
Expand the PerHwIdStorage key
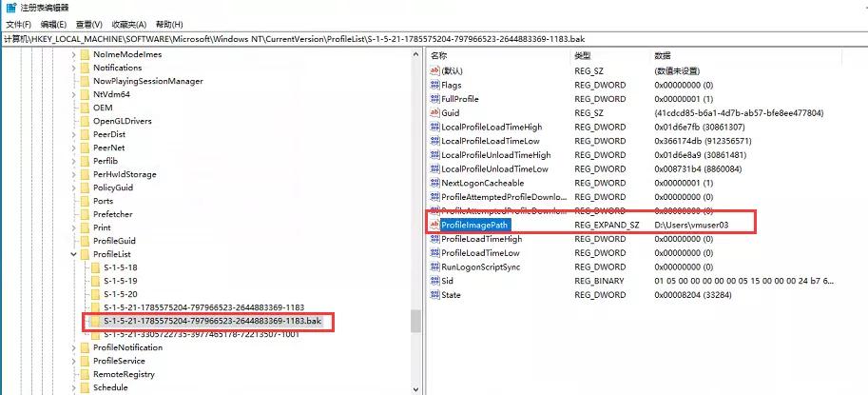pos(73,174)
